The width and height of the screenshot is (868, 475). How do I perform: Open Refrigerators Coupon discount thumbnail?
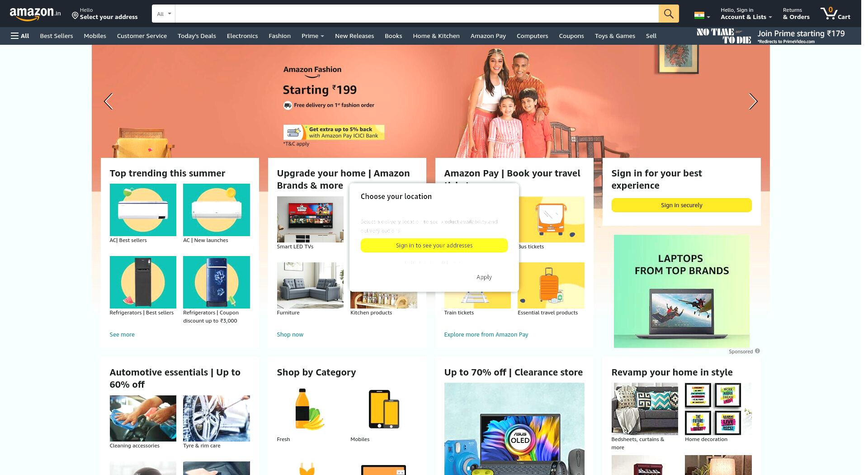click(216, 282)
